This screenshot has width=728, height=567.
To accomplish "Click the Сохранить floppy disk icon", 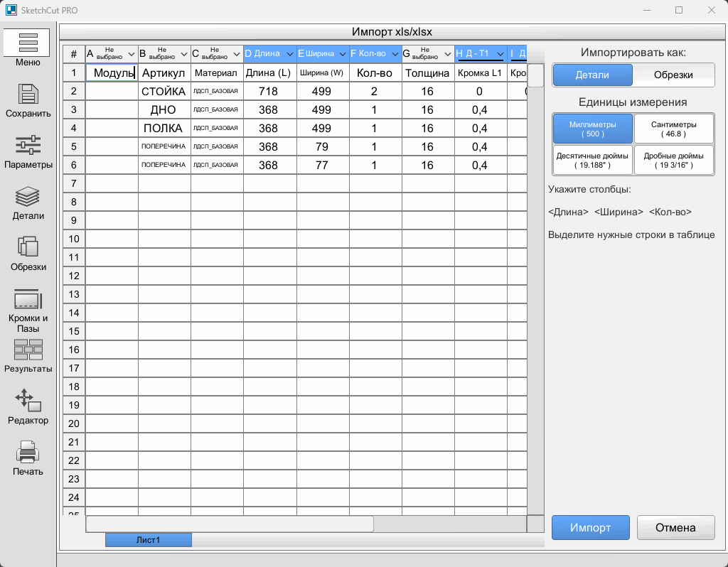I will (x=28, y=94).
